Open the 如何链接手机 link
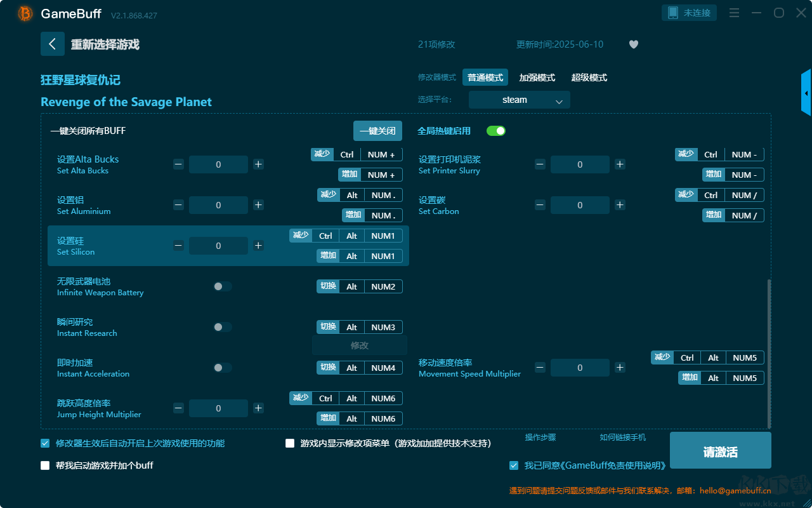This screenshot has width=812, height=508. 623,438
